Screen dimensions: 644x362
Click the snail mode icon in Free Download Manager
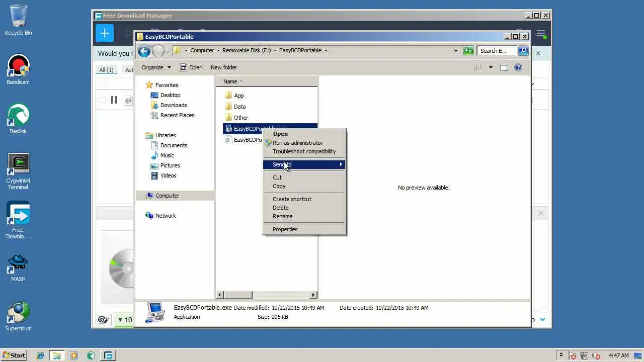(103, 320)
